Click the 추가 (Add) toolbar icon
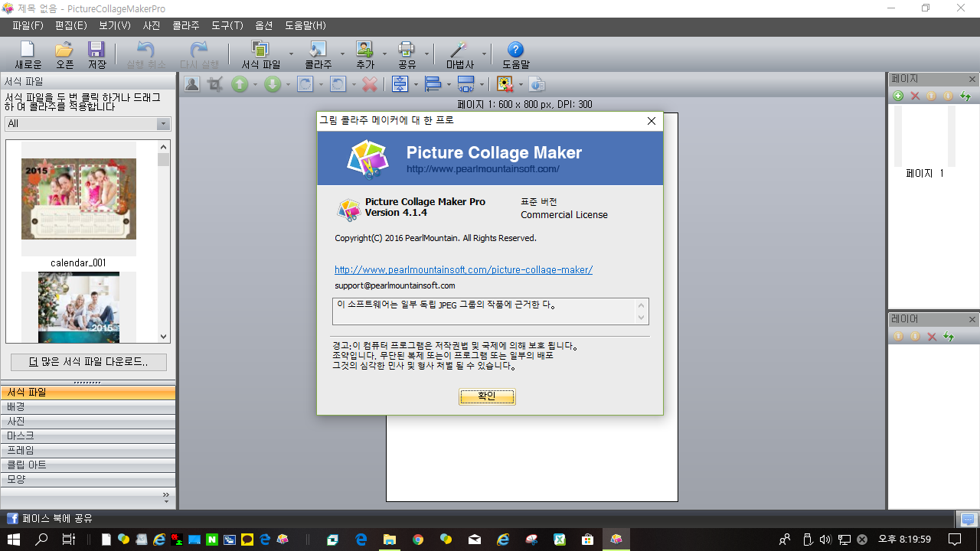This screenshot has width=980, height=551. (x=364, y=51)
